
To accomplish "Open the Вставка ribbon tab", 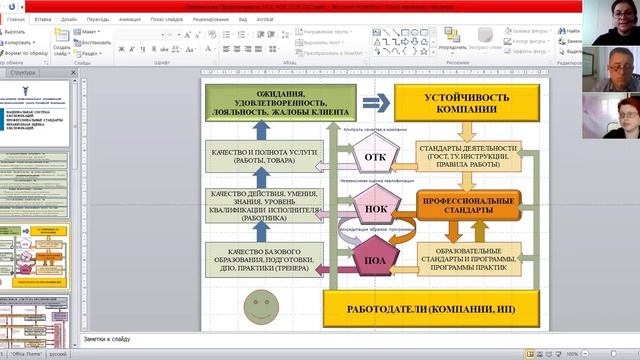I will tap(42, 19).
